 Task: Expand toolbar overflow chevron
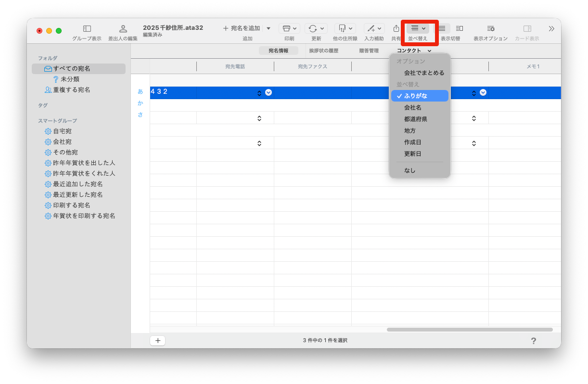[551, 28]
